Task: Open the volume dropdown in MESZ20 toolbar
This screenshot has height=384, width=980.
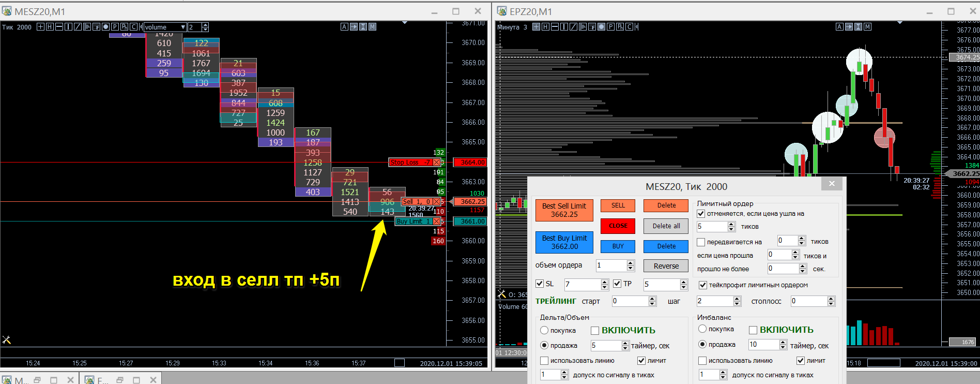Action: point(183,27)
